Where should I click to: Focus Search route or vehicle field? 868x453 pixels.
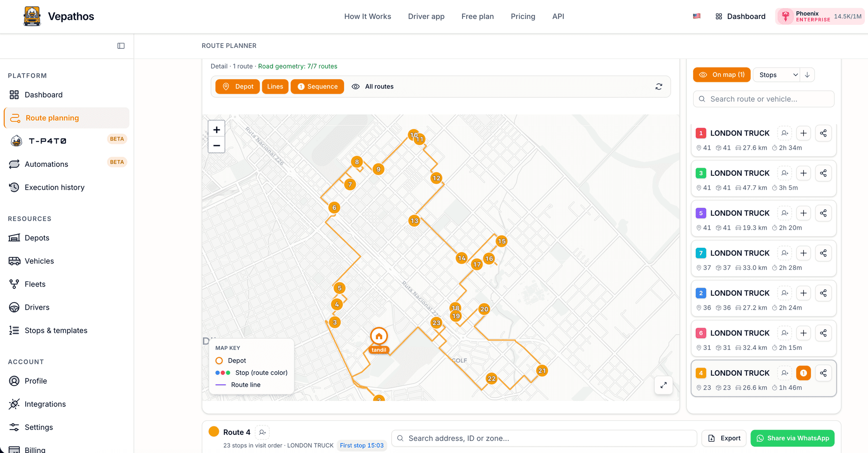click(764, 99)
